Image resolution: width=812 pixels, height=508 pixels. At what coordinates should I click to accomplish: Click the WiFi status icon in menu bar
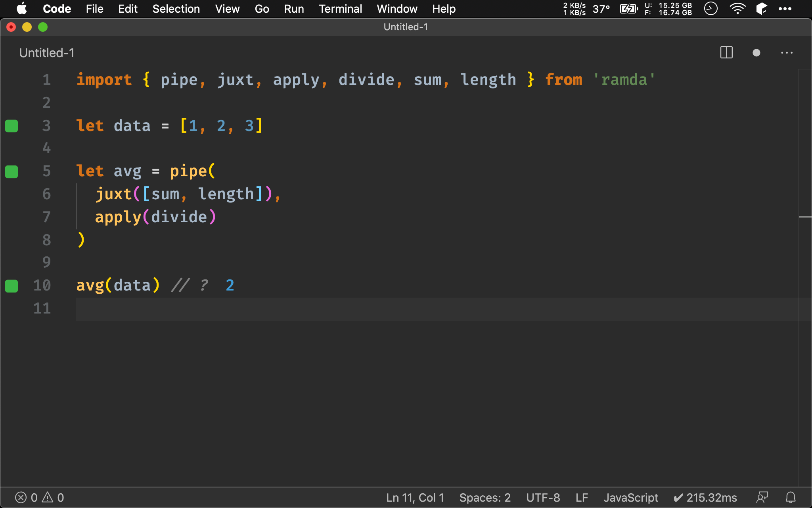(x=737, y=9)
